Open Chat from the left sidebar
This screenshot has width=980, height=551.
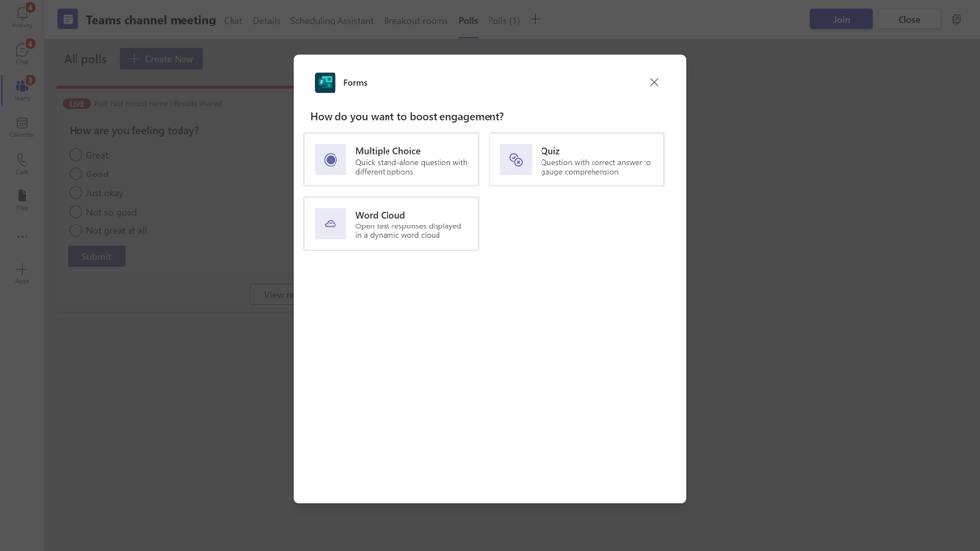tap(22, 53)
